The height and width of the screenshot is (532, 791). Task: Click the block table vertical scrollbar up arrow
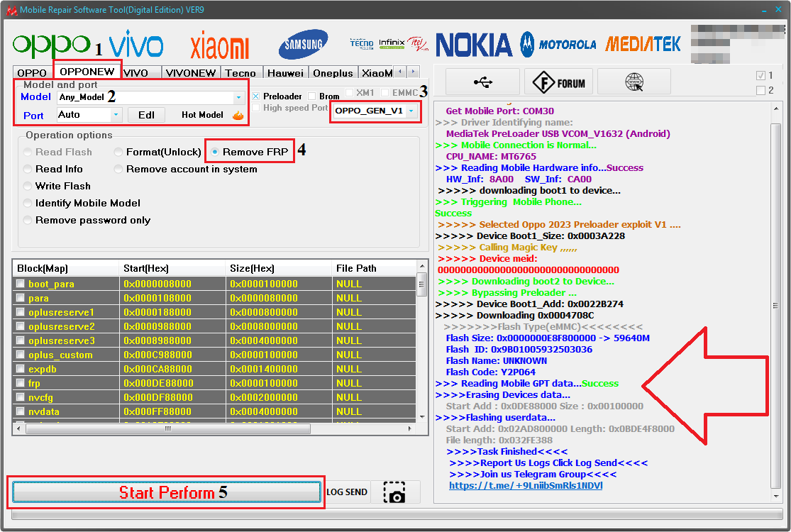[422, 266]
